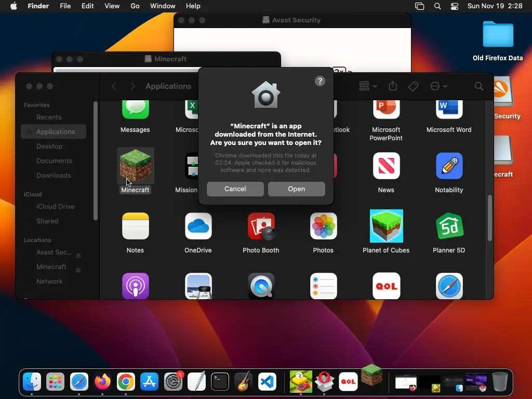Open GarageBand from the Dock
Image resolution: width=532 pixels, height=399 pixels.
[x=243, y=382]
